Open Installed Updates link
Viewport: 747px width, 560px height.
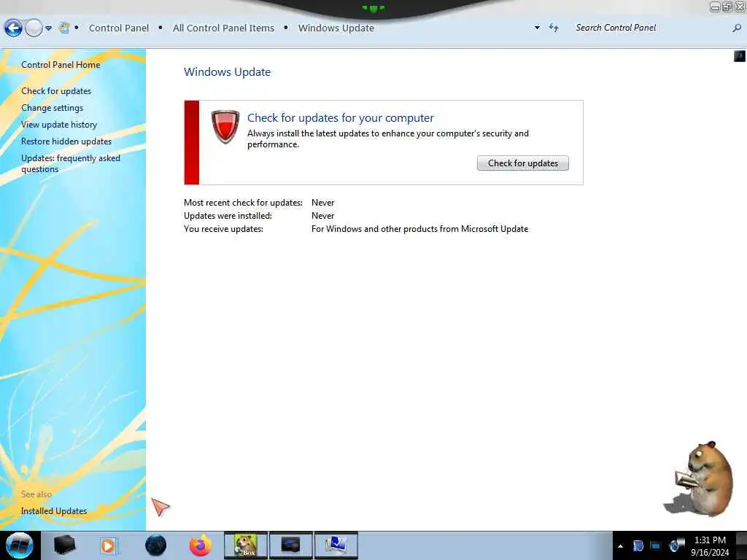tap(54, 511)
